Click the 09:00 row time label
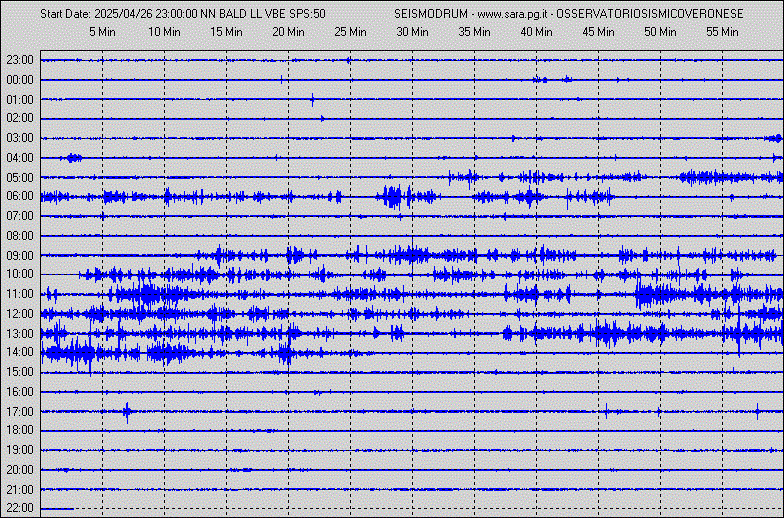 click(x=20, y=256)
